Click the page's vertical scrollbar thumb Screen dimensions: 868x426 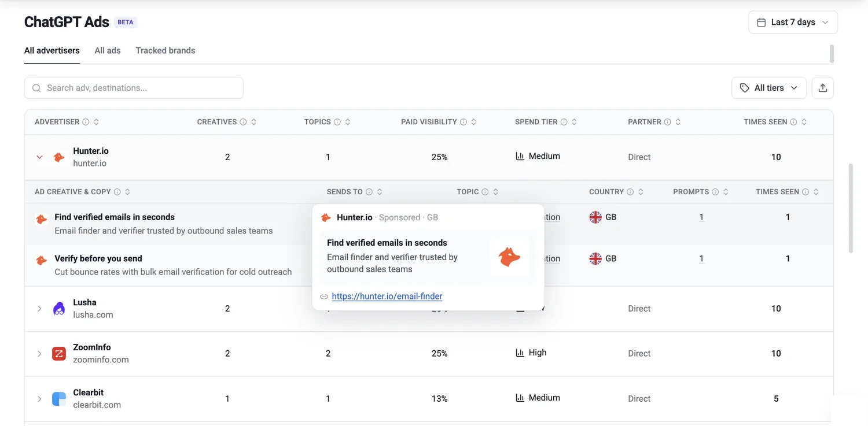850,208
